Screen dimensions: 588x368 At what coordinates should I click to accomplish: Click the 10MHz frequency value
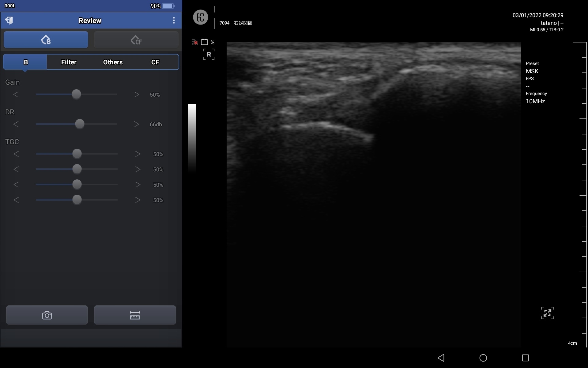(x=535, y=101)
